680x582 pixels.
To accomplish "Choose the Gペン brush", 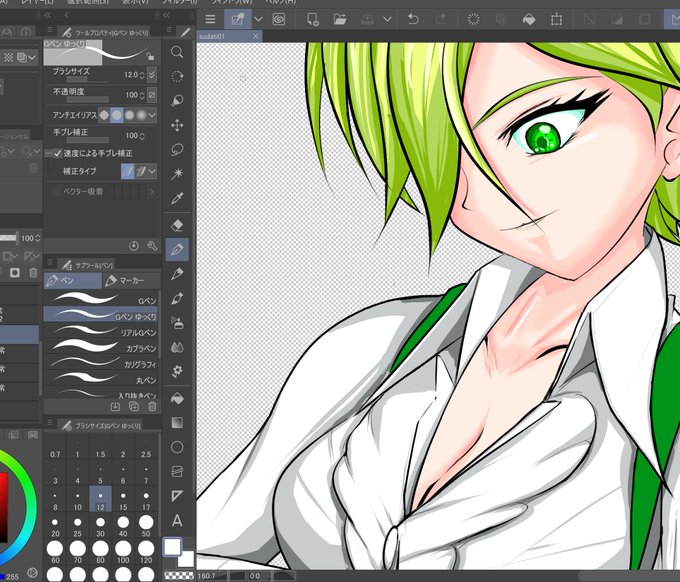I will tap(101, 299).
